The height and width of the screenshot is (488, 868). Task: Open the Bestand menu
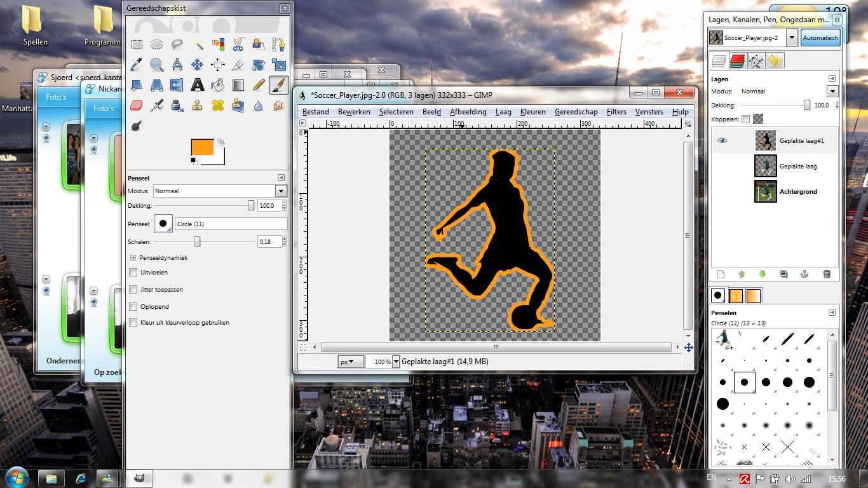tap(316, 112)
